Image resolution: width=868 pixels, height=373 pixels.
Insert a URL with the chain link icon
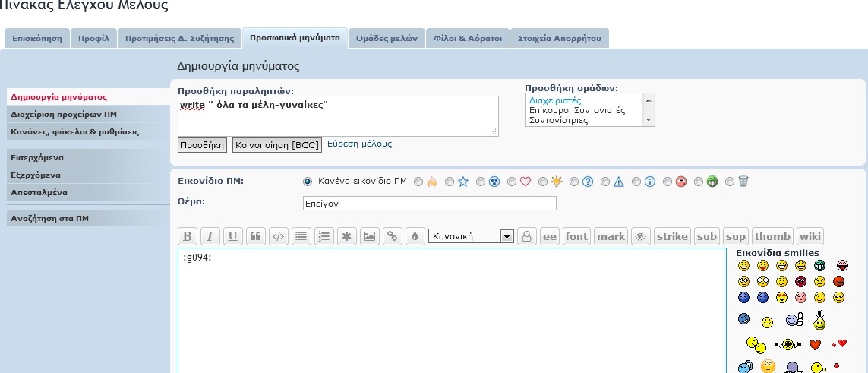[393, 236]
